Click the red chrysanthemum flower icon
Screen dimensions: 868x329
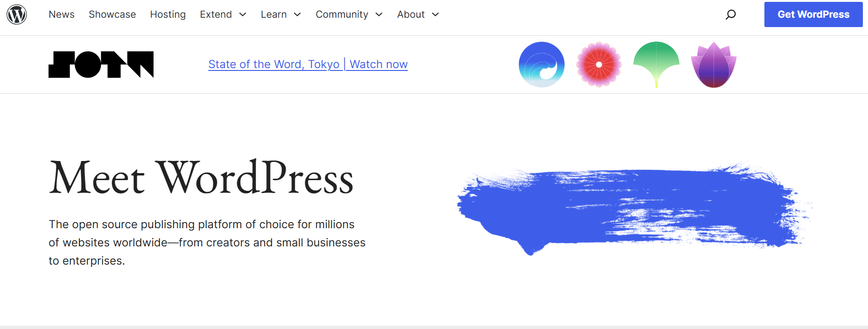point(599,64)
